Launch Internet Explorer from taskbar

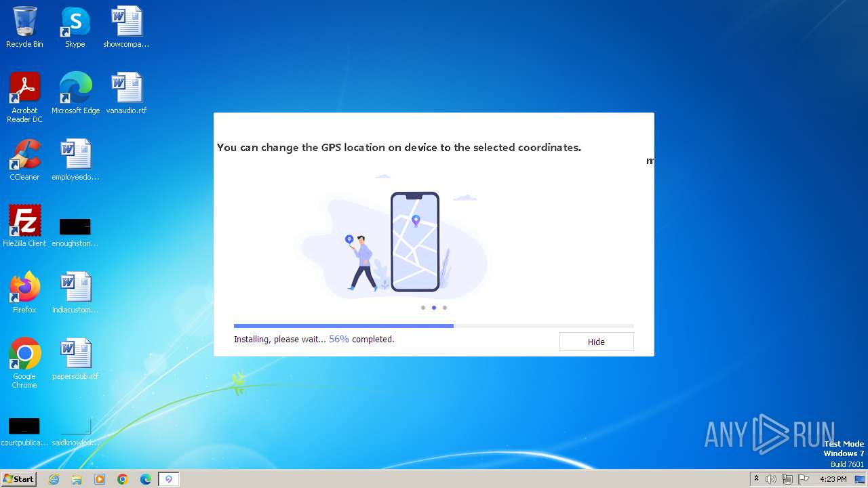pyautogui.click(x=54, y=479)
